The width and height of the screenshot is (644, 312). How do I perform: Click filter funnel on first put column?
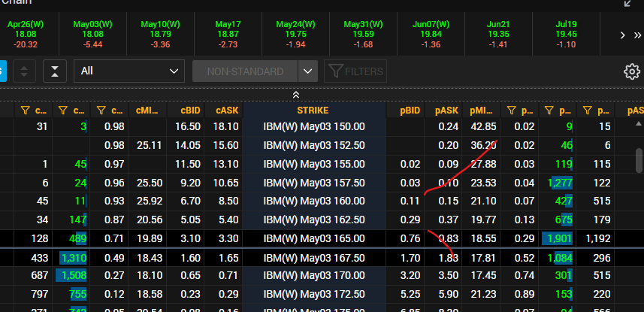click(511, 111)
